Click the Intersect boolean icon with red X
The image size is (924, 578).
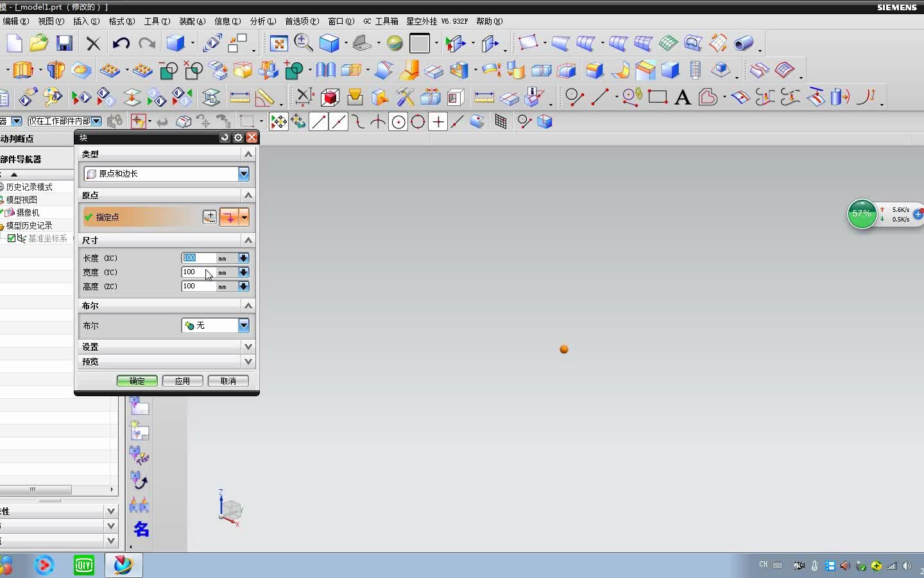pos(193,69)
